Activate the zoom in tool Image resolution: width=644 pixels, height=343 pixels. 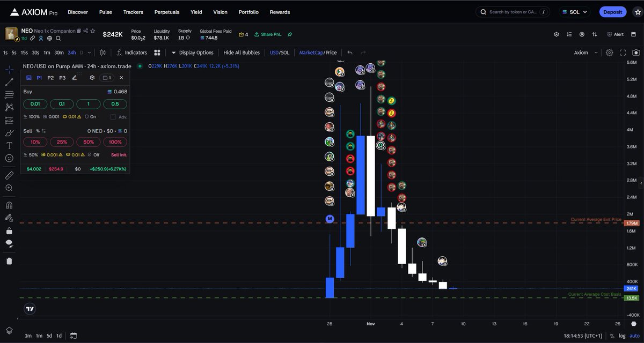coord(9,188)
